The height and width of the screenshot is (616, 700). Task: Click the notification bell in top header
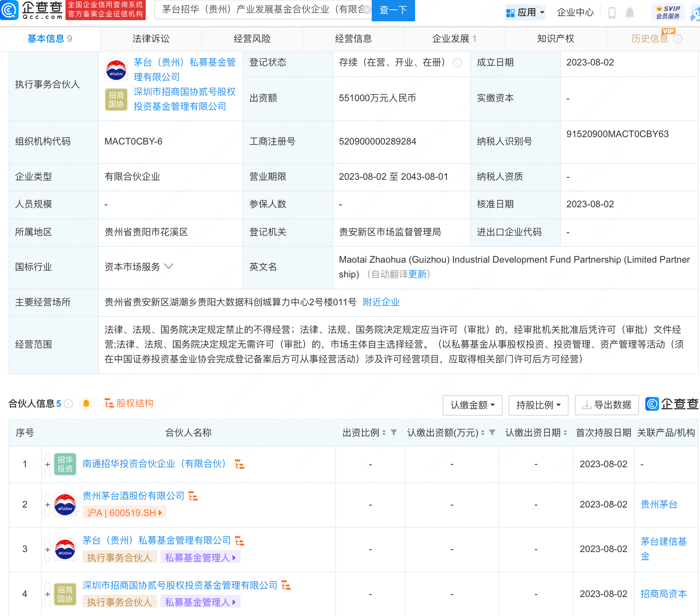pos(629,13)
